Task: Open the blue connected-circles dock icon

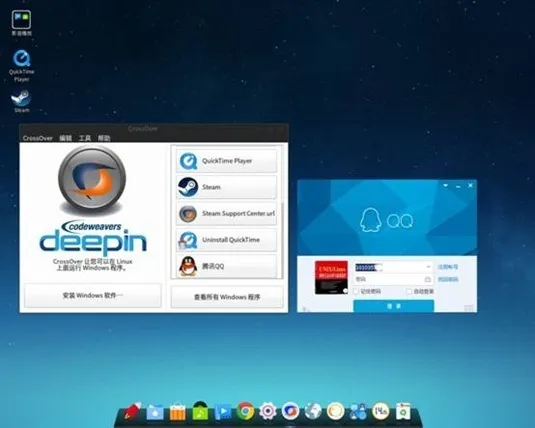Action: [x=358, y=411]
